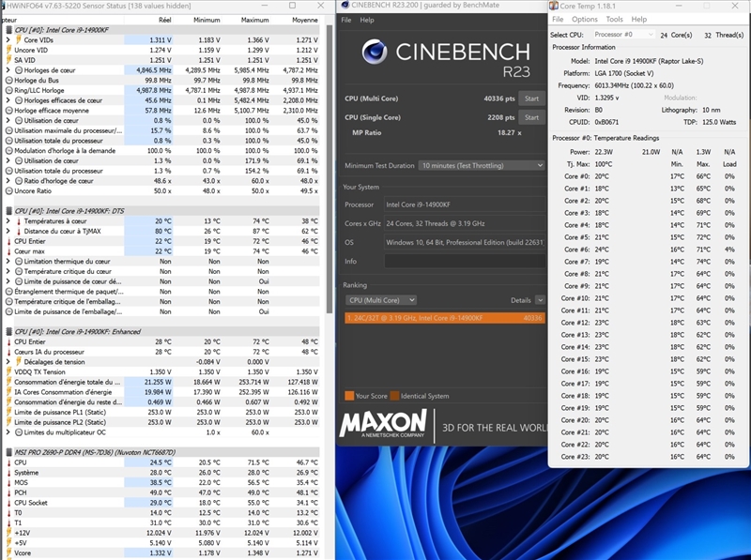Click the Minimum column header in HWiNFO

207,20
